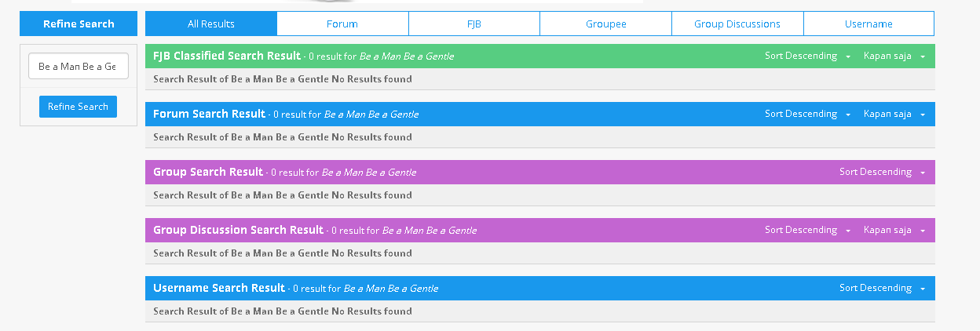Click the Group Discussion Search Result heading
The width and height of the screenshot is (980, 331).
pyautogui.click(x=239, y=230)
